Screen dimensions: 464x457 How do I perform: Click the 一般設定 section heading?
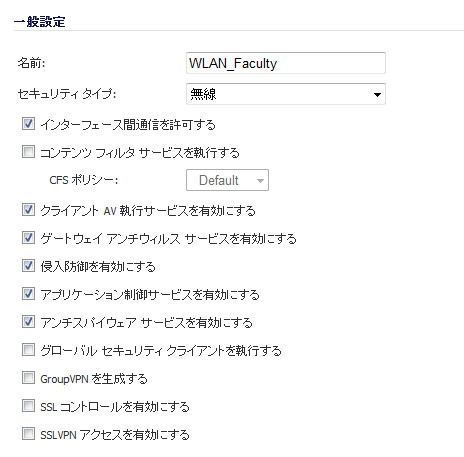tap(40, 22)
